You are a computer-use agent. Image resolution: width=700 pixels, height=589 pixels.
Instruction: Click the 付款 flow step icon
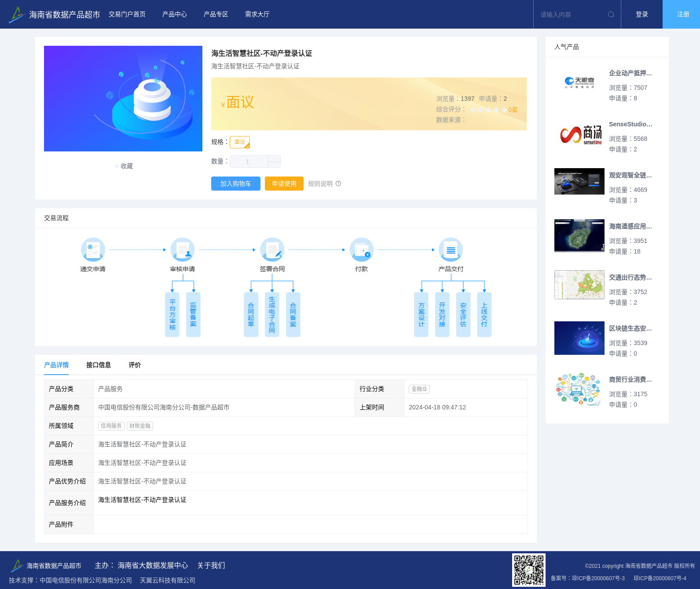click(362, 250)
